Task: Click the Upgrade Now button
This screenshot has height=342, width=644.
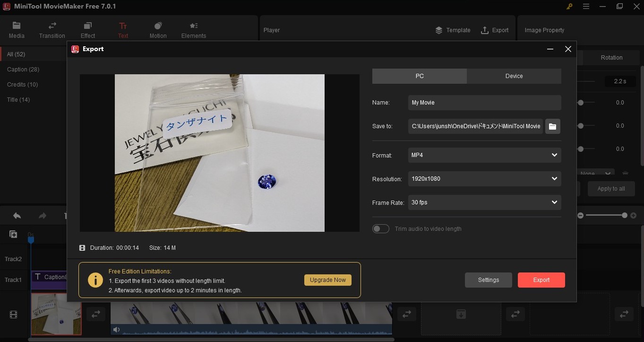Action: [327, 280]
